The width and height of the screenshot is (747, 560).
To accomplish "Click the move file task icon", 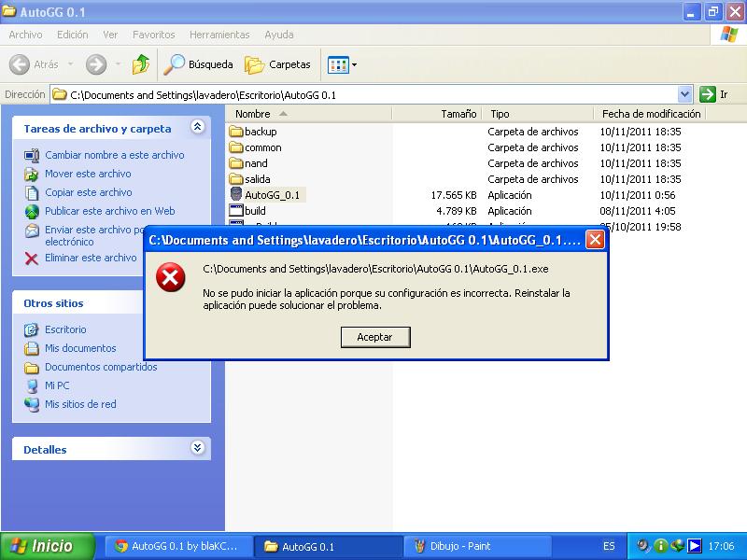I will [32, 175].
